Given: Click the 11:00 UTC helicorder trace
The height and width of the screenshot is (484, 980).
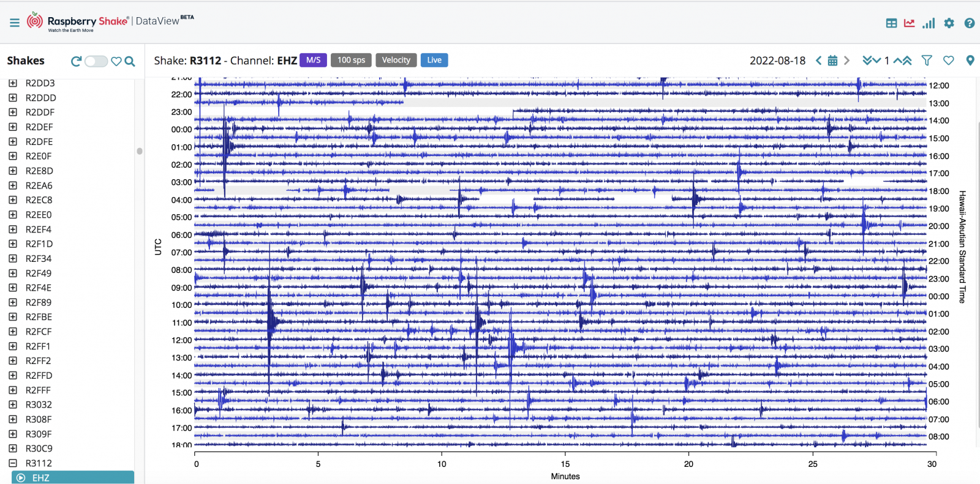Looking at the screenshot, I should [x=560, y=322].
